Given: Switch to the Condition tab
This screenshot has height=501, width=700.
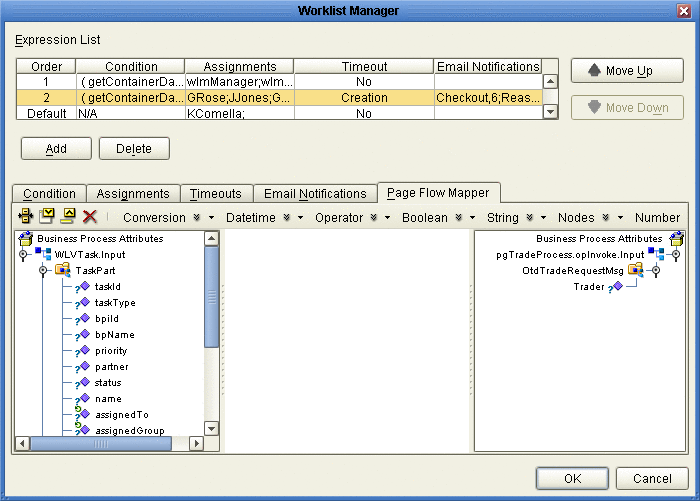Looking at the screenshot, I should (x=49, y=193).
